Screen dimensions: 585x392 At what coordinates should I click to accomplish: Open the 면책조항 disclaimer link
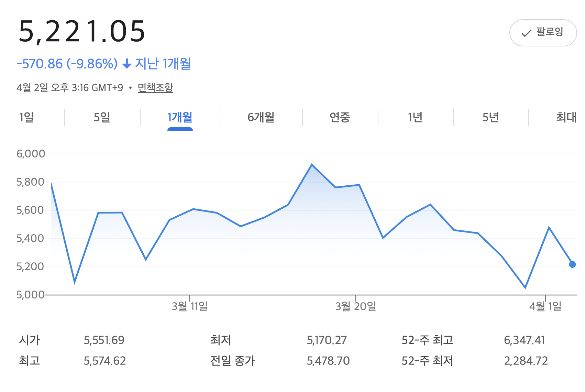(155, 88)
